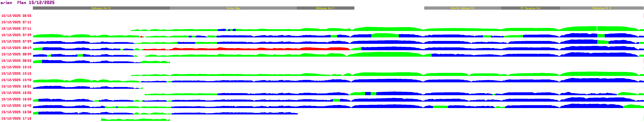Click the Eddington Ave S header bar
Screen dimensions: 644x122
click(325, 8)
